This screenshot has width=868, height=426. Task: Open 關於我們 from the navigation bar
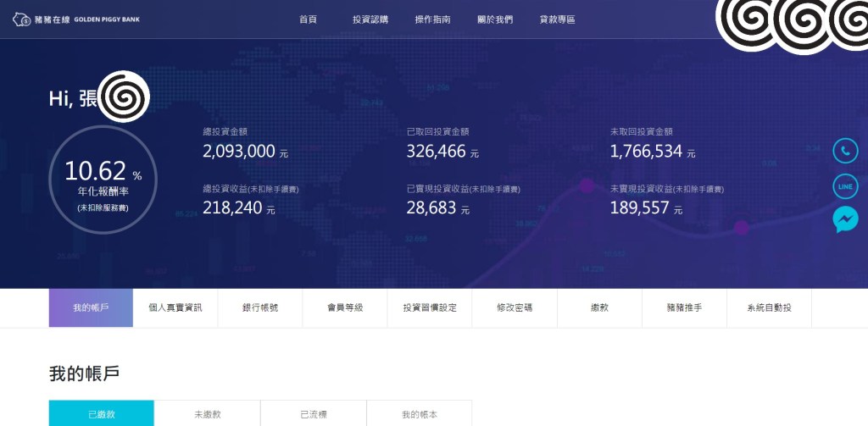tap(495, 19)
